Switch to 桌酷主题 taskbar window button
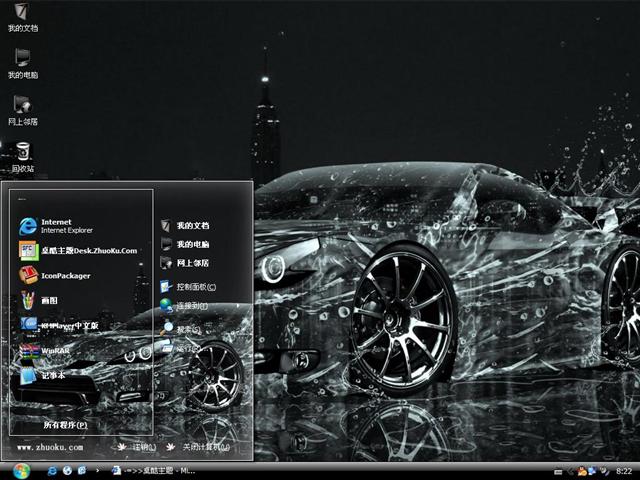This screenshot has width=640, height=480. 153,471
